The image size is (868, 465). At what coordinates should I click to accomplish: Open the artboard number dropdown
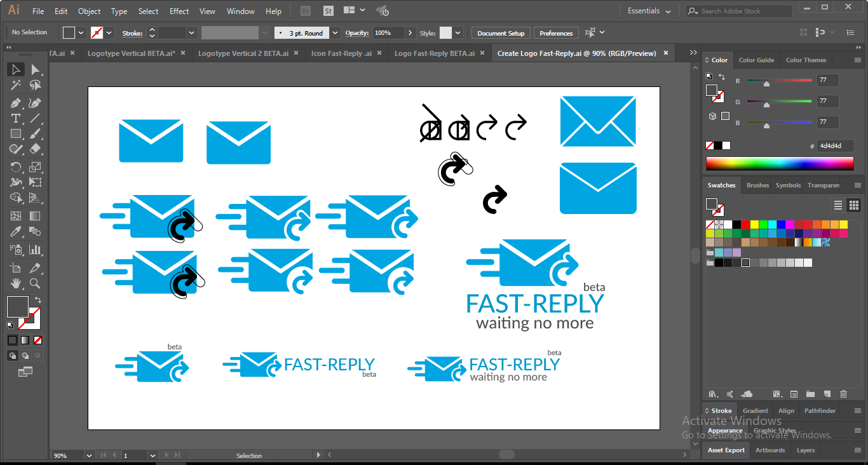pyautogui.click(x=153, y=455)
